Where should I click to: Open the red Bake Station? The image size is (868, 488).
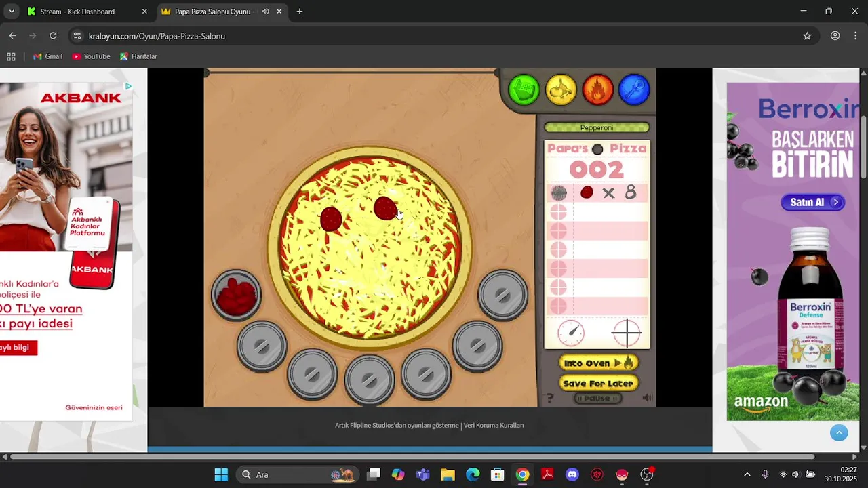[597, 89]
